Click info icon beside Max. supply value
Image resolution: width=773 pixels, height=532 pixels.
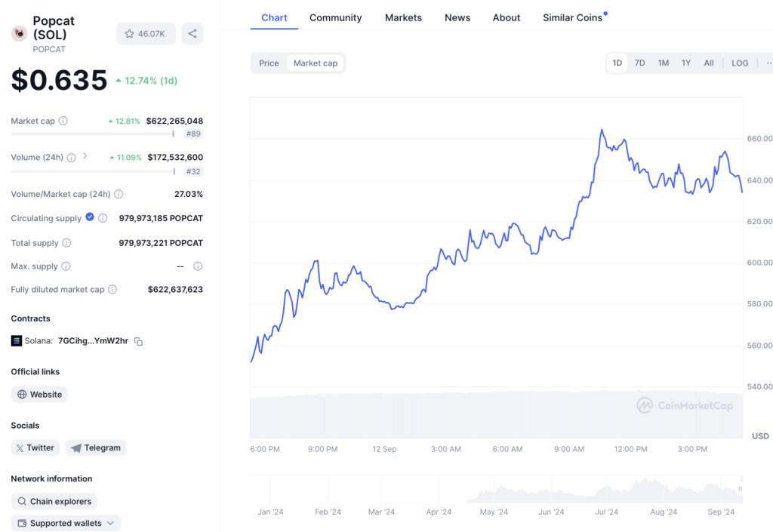(198, 266)
